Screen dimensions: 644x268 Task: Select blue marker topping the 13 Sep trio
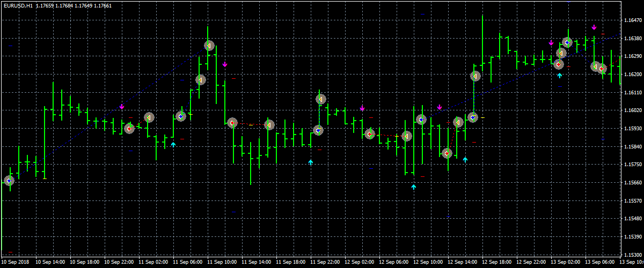567,42
